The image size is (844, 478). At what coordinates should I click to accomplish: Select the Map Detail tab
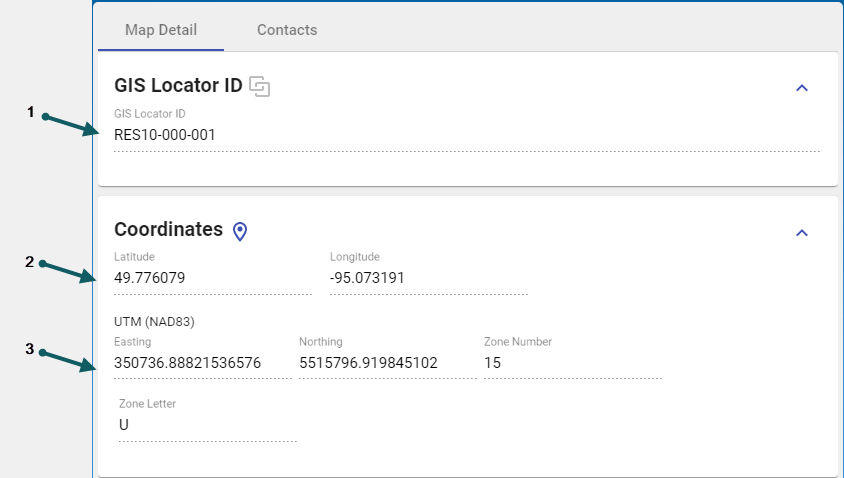tap(161, 30)
